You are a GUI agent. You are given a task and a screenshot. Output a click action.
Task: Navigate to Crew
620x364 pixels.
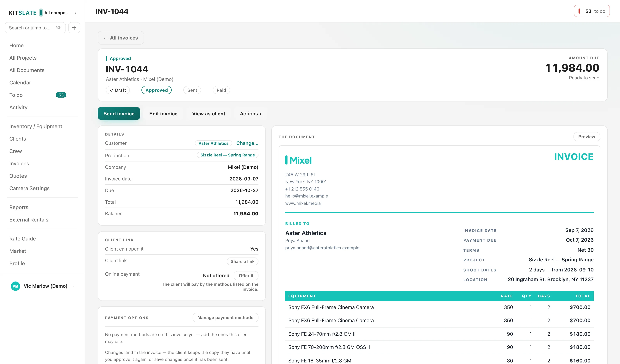click(x=15, y=151)
